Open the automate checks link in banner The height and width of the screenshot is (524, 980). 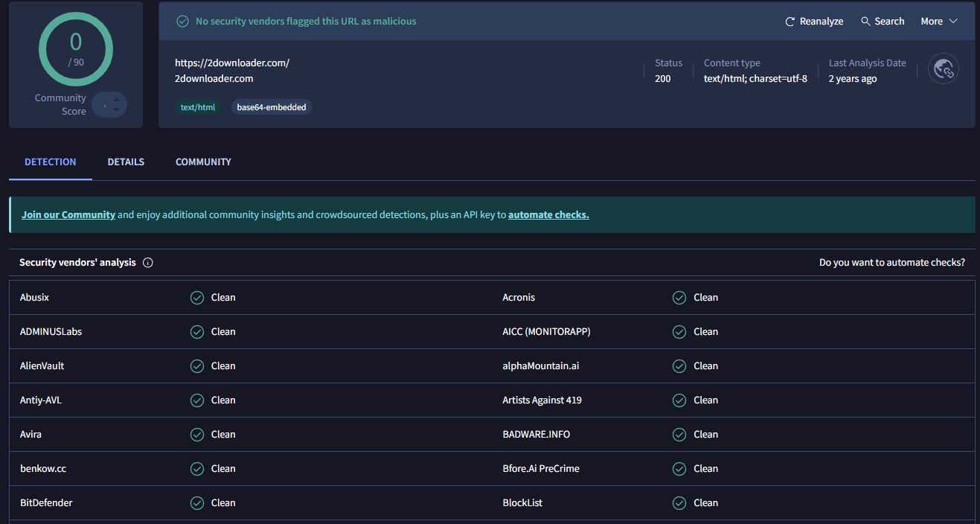(x=548, y=215)
